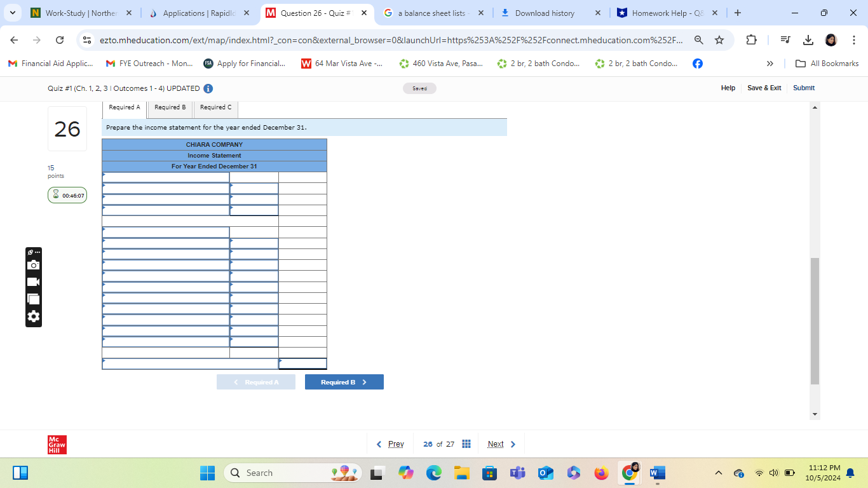Switch to the Required C tab

(216, 107)
